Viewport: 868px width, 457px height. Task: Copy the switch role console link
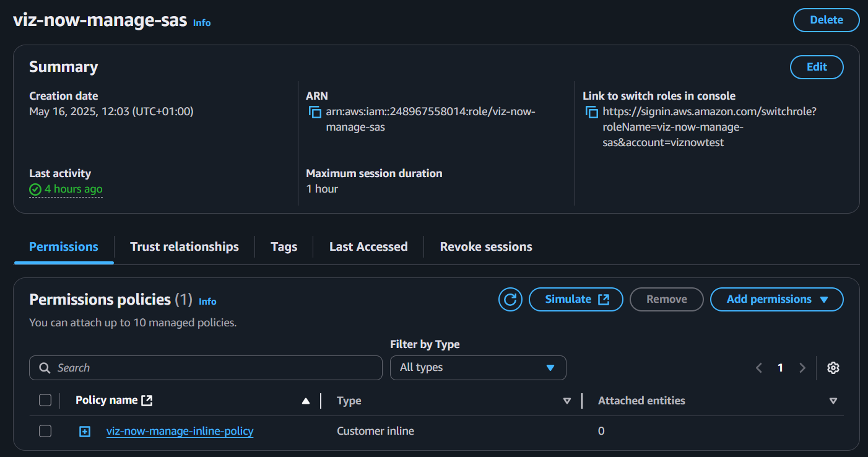click(x=592, y=113)
